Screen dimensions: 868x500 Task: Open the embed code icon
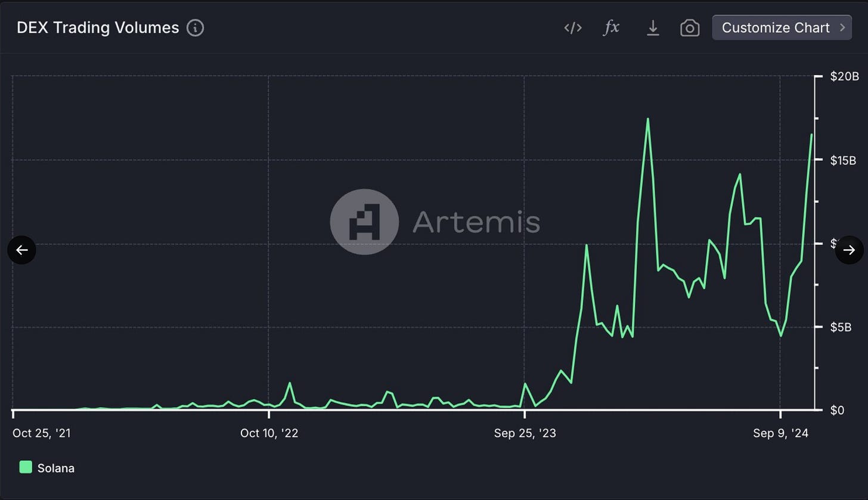(573, 27)
